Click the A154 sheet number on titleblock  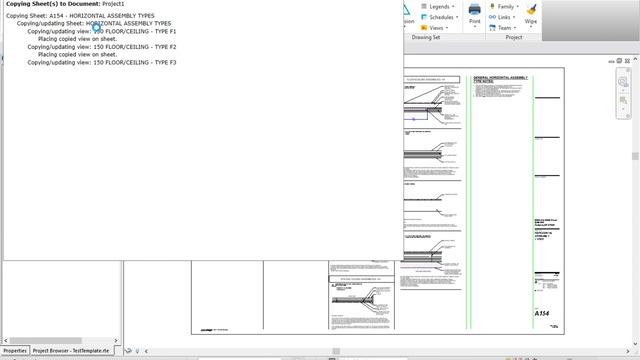point(542,313)
